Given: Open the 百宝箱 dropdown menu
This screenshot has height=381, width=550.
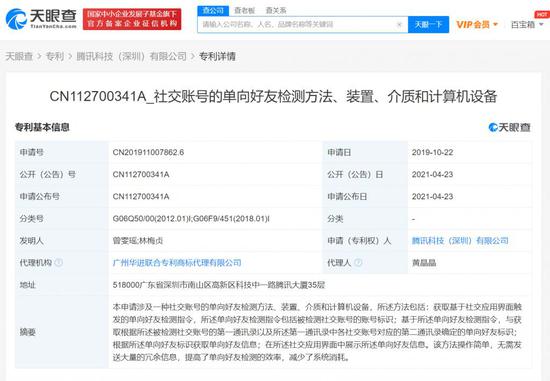Looking at the screenshot, I should pyautogui.click(x=527, y=25).
